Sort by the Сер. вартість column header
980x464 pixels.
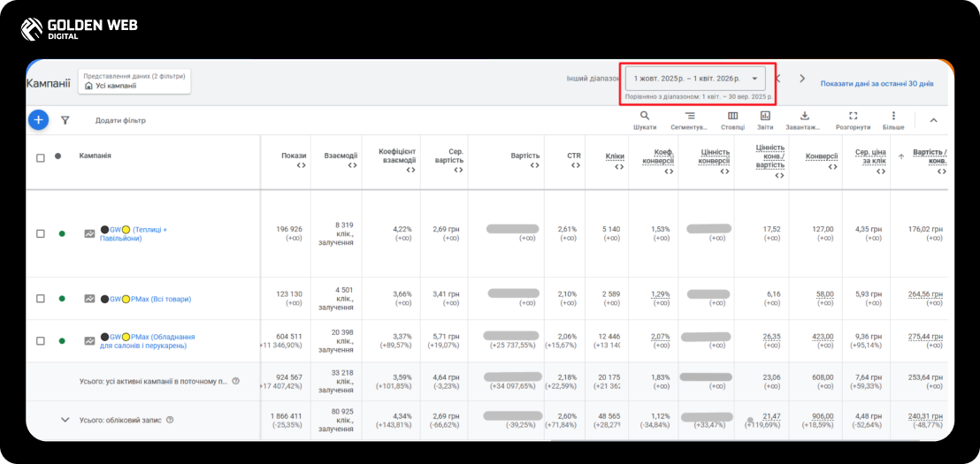pyautogui.click(x=448, y=156)
